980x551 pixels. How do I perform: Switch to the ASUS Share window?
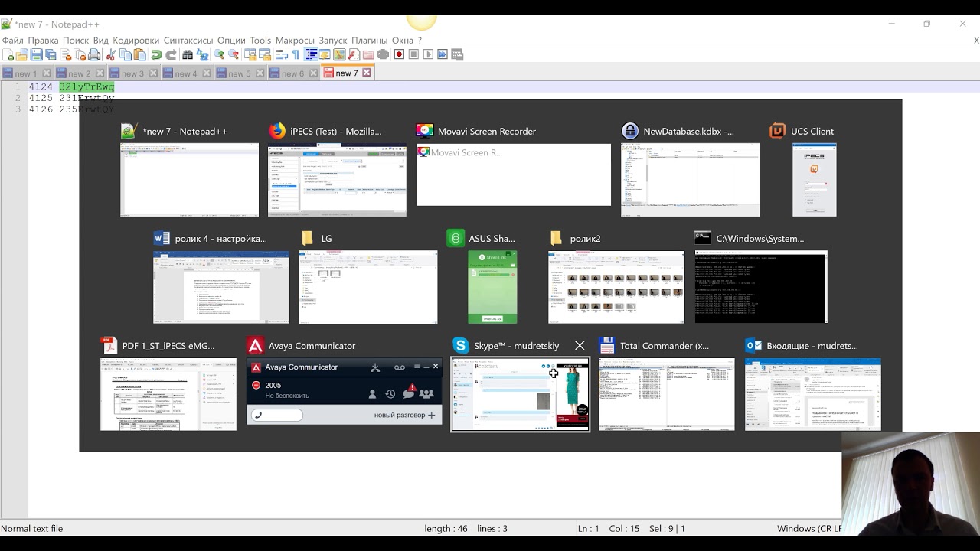click(492, 287)
